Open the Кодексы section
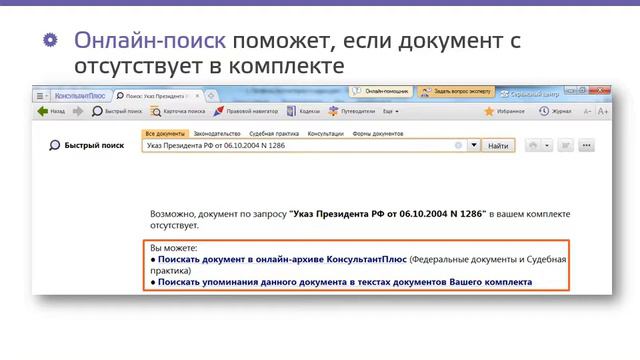This screenshot has height=360, width=640. (303, 111)
